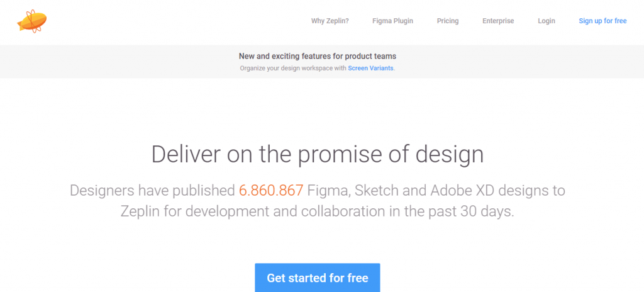Open the Screen Variants link
Image resolution: width=644 pixels, height=292 pixels.
click(x=370, y=68)
